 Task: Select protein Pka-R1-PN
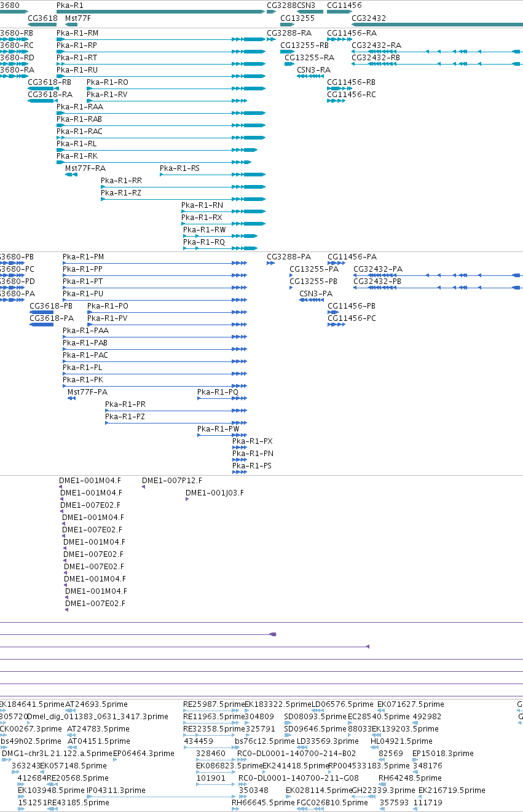pyautogui.click(x=253, y=454)
